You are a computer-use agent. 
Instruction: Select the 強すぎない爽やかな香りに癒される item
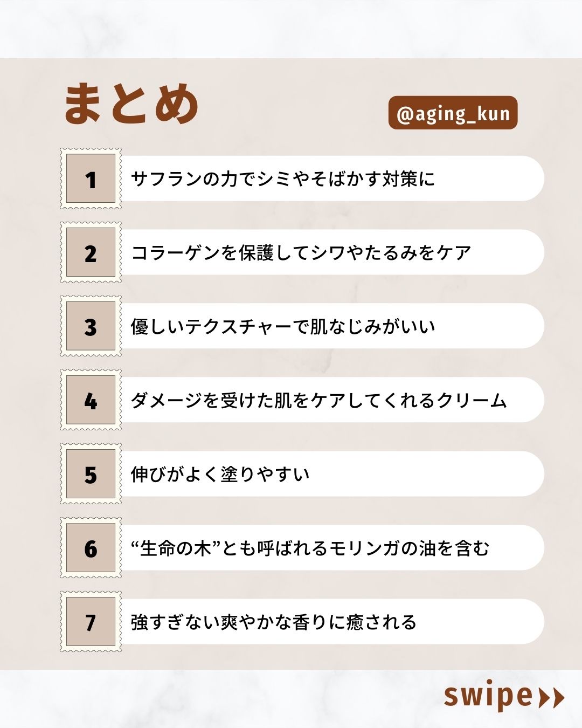click(x=274, y=622)
